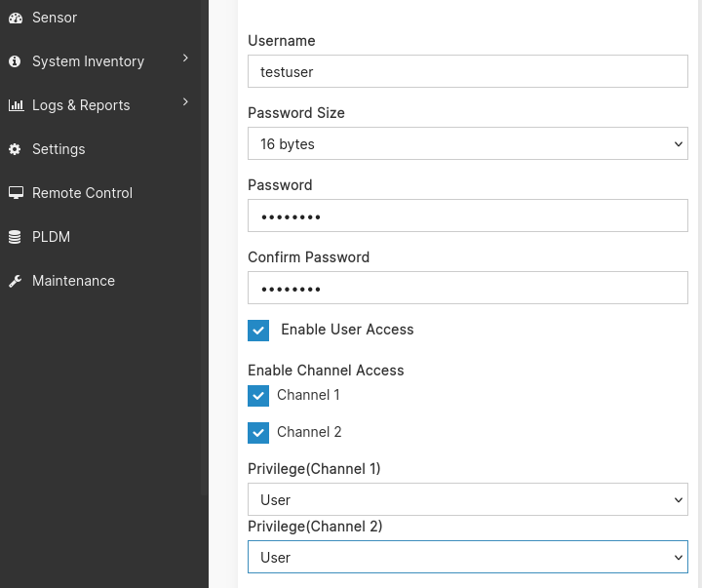Expand System Inventory submenu chevron
This screenshot has width=702, height=588.
(185, 59)
